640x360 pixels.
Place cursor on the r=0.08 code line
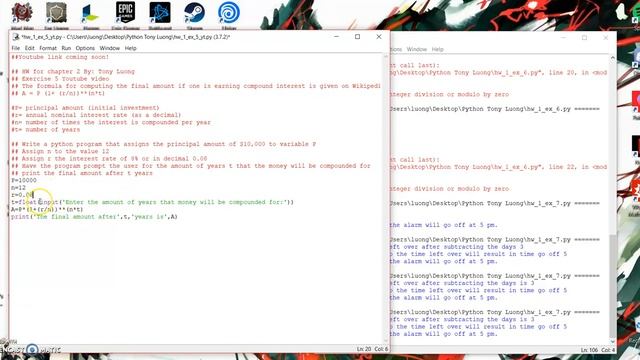click(x=22, y=195)
